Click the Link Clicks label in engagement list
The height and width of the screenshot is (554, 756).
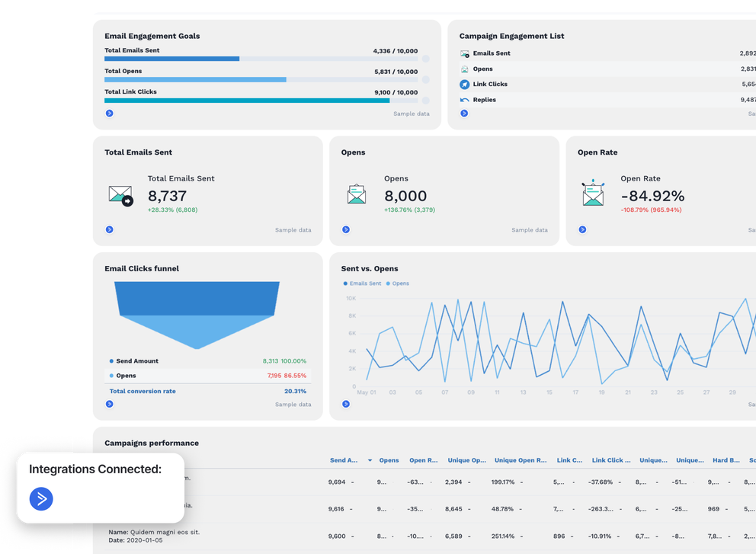[490, 84]
